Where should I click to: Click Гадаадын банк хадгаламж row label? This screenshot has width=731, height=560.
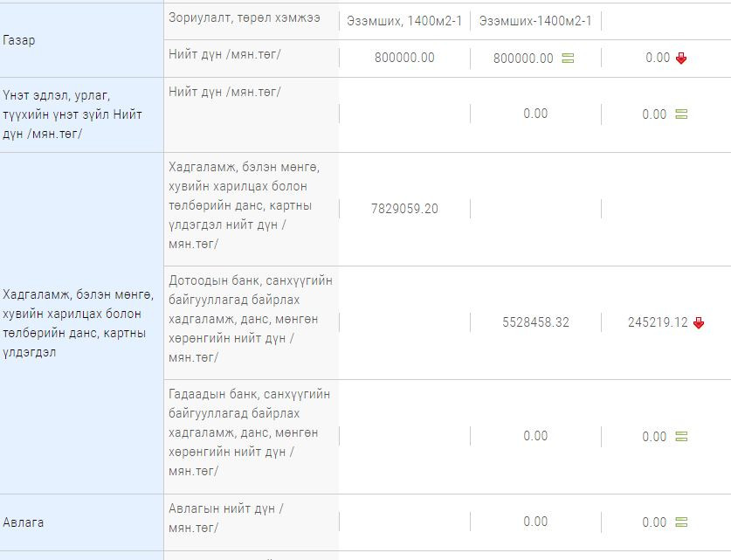click(x=250, y=432)
